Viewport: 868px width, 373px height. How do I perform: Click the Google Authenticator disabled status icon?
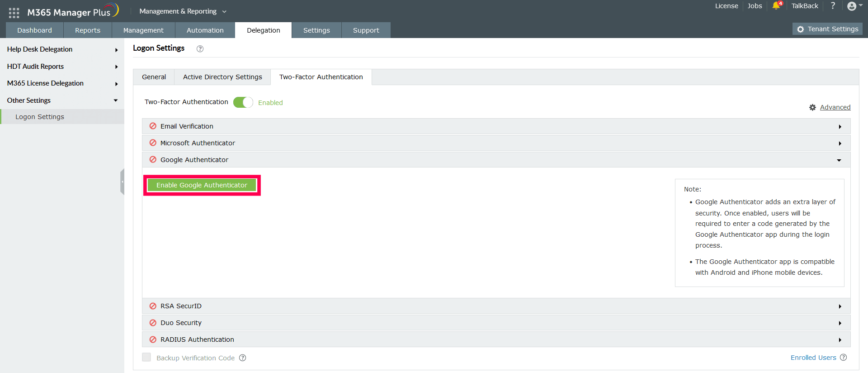click(153, 159)
